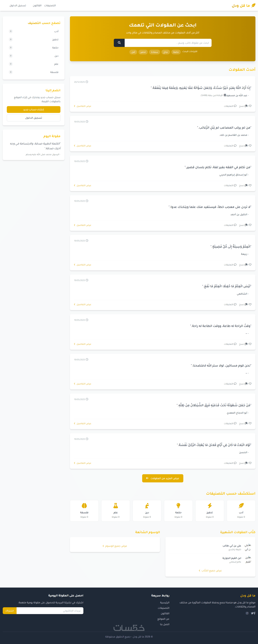Open the تحفيز lightning bolt category card
258x644 pixels.
pos(210,511)
